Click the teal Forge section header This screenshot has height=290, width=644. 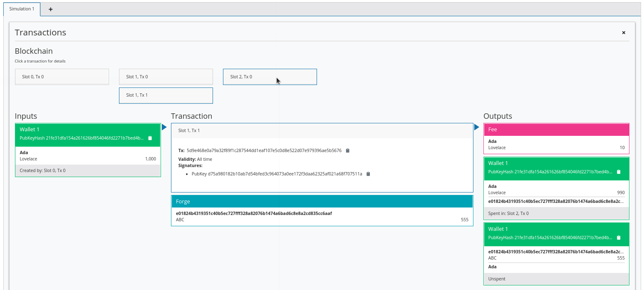[x=322, y=202]
